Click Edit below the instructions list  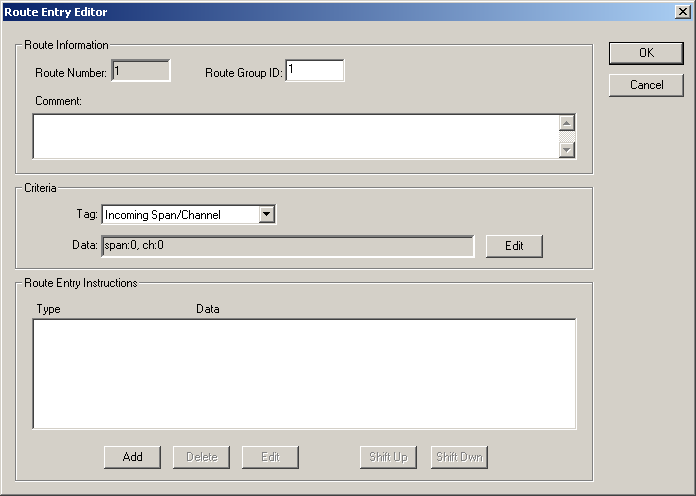(270, 457)
